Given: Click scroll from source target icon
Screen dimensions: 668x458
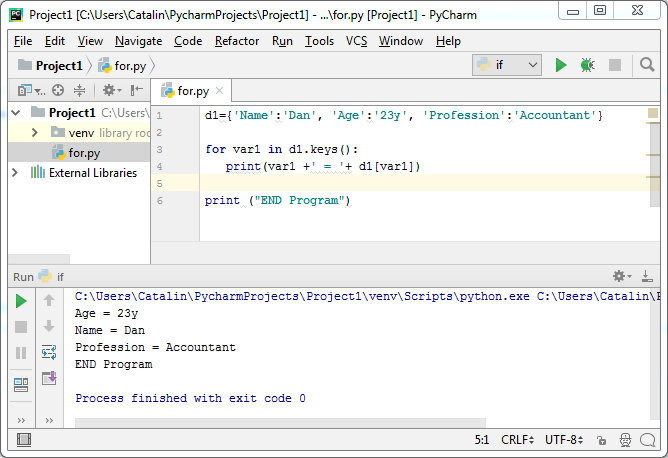Looking at the screenshot, I should (58, 90).
